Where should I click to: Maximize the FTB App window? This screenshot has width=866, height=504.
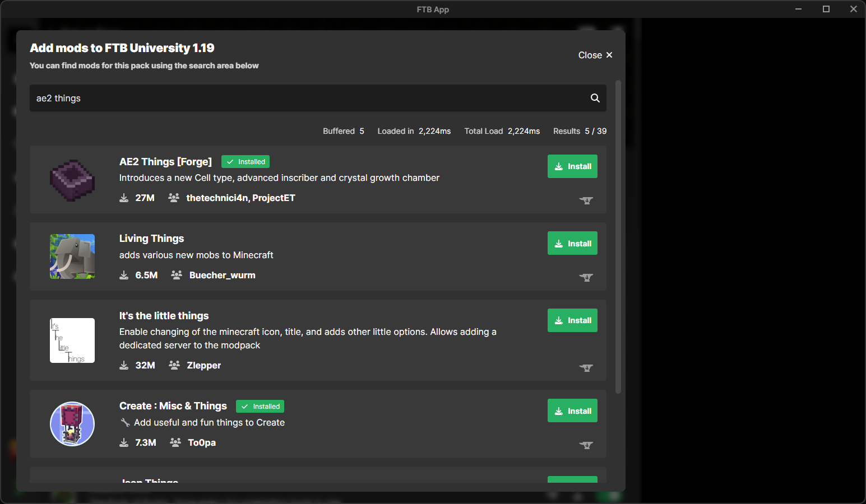[x=826, y=9]
